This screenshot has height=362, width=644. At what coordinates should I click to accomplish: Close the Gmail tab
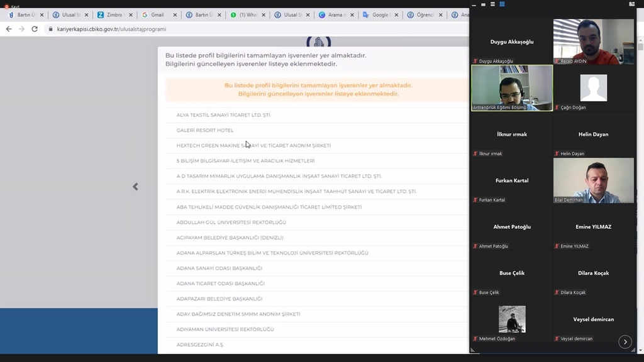tap(175, 14)
